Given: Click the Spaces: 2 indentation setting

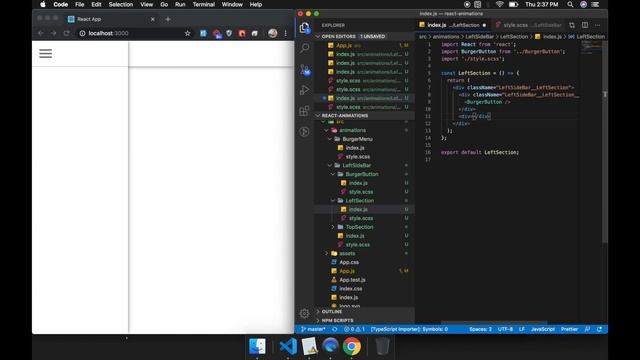Looking at the screenshot, I should click(x=480, y=329).
